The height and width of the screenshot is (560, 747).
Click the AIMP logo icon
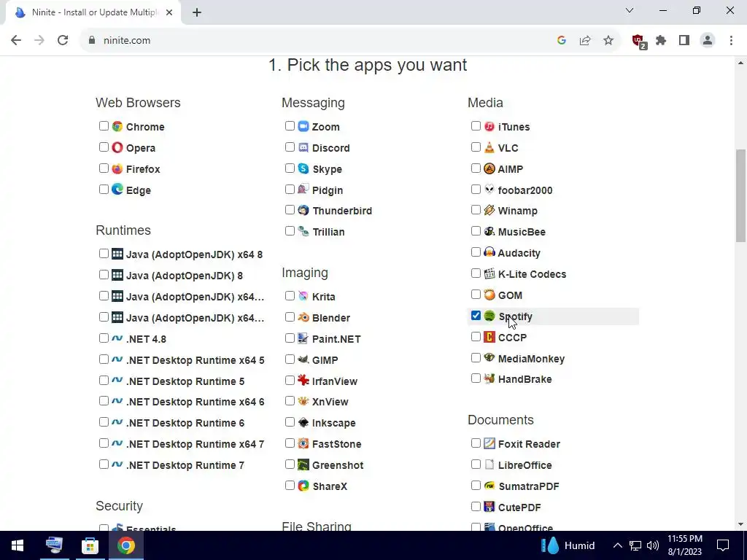click(x=489, y=168)
